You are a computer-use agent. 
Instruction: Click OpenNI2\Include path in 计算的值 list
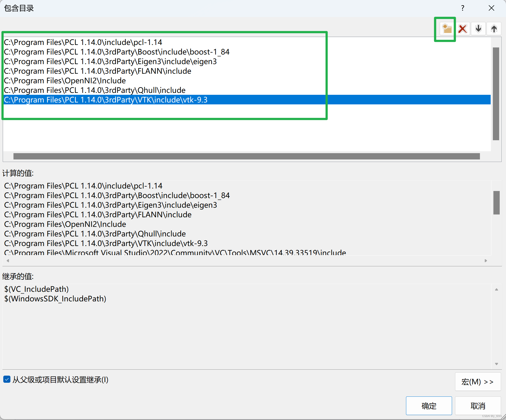(65, 224)
